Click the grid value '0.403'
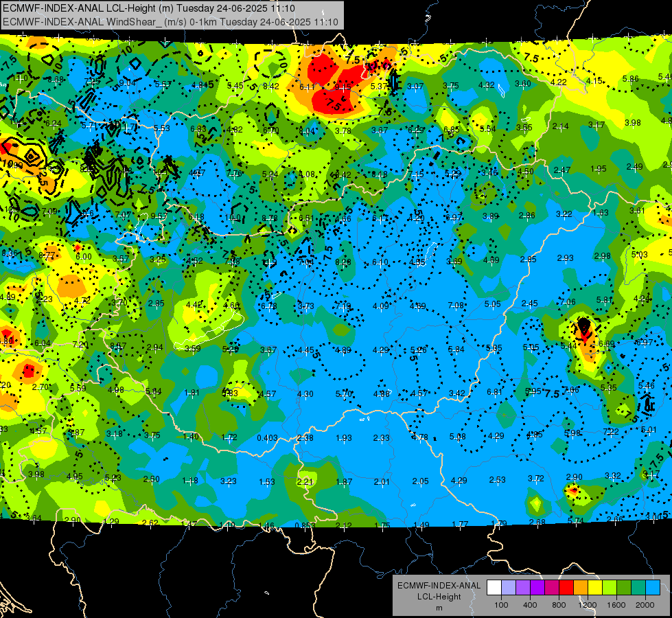 pyautogui.click(x=267, y=438)
